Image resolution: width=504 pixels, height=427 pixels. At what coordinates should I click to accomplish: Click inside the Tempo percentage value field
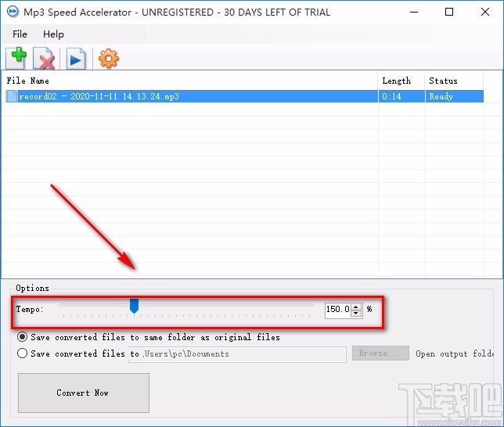point(337,310)
